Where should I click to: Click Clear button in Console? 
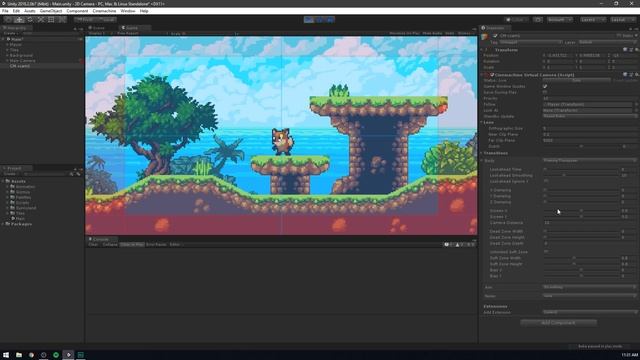pyautogui.click(x=93, y=244)
